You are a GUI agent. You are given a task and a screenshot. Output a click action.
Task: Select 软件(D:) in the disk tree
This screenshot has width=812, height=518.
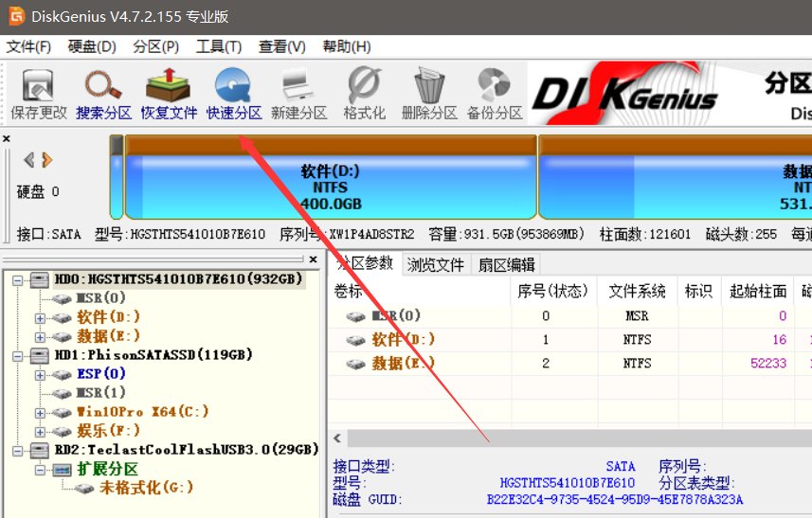[109, 316]
